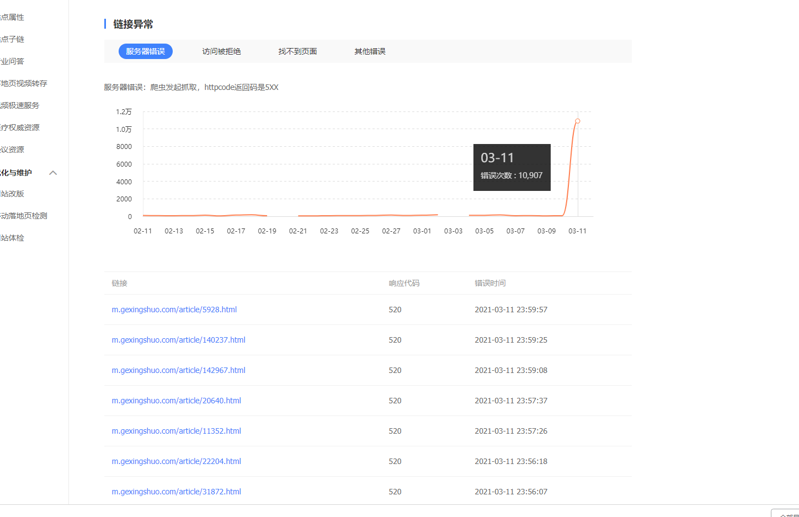
Task: Open 网站改版 in the sidebar
Action: point(12,194)
